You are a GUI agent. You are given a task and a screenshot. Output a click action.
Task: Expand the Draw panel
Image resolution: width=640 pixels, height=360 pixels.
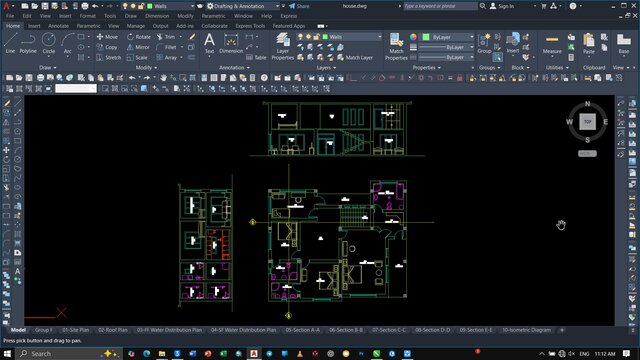[47, 67]
